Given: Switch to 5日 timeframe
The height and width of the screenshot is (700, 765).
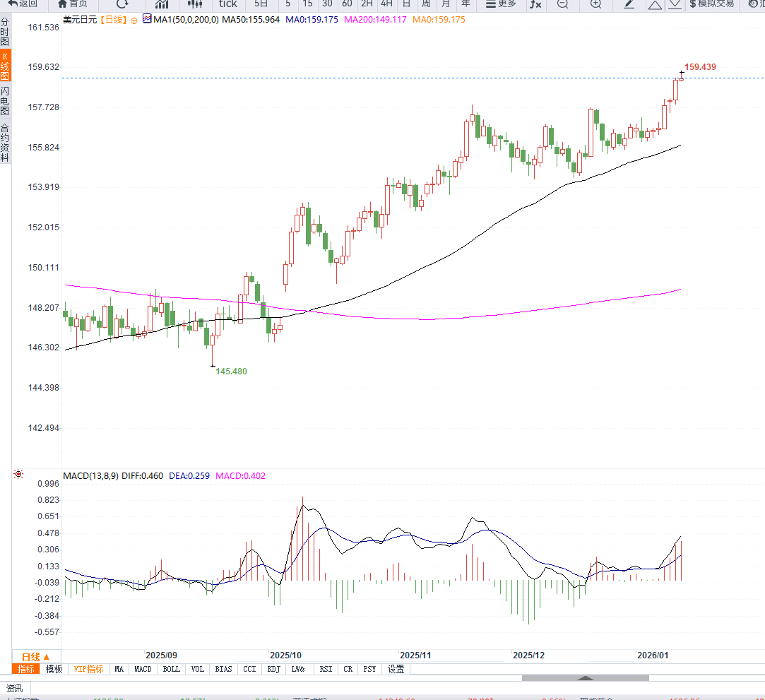Looking at the screenshot, I should (x=261, y=4).
